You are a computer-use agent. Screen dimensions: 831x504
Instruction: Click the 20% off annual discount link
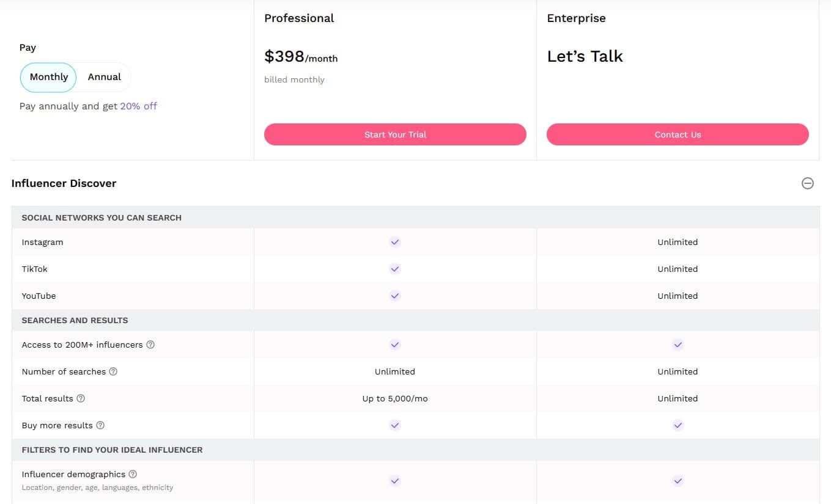[x=139, y=106]
